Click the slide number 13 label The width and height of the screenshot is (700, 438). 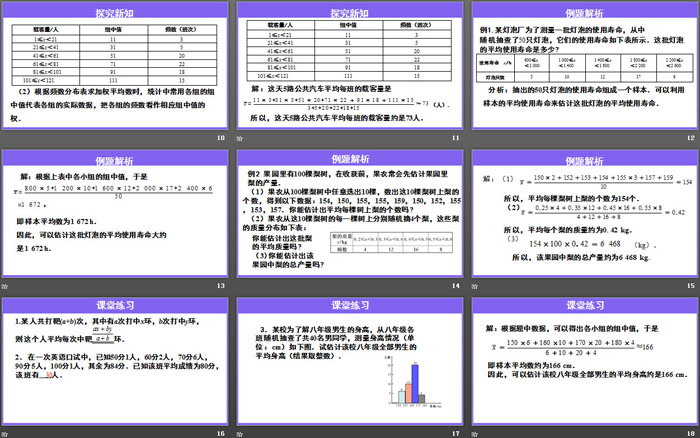click(221, 286)
